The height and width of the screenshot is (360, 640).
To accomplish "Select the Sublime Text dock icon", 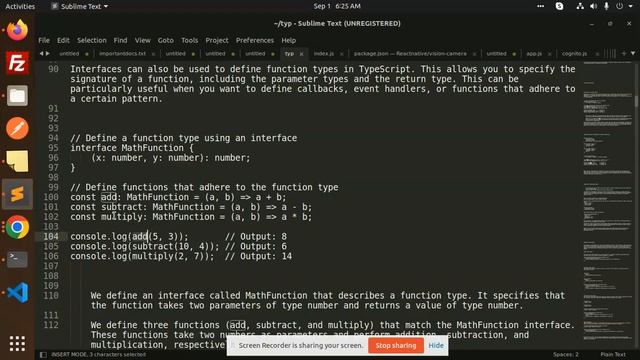I will 17,194.
